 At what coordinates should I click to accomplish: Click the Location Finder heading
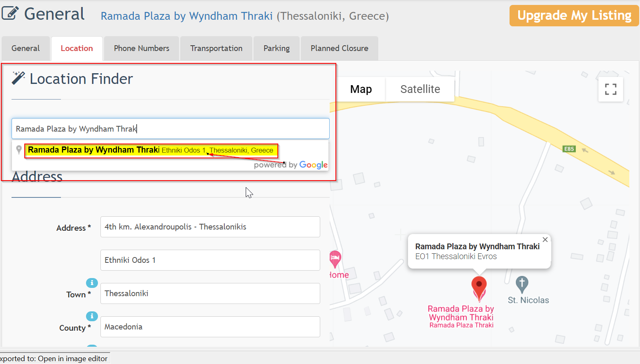point(81,79)
